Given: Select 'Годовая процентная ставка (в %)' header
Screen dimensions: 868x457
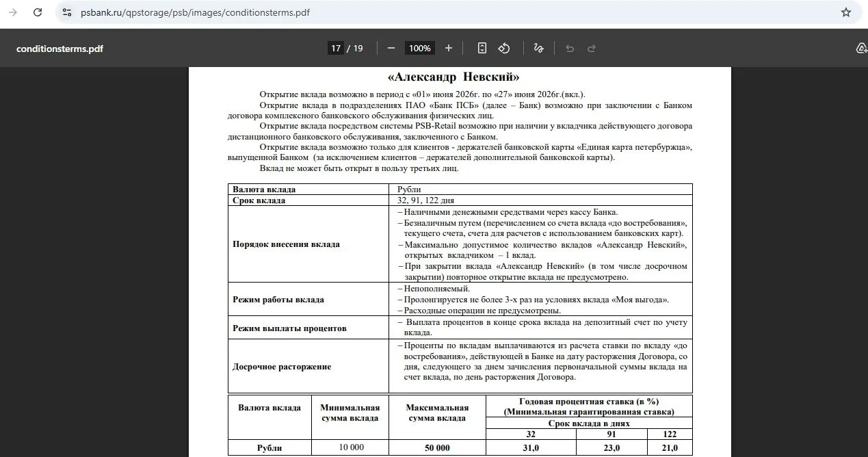Looking at the screenshot, I should coord(589,402).
